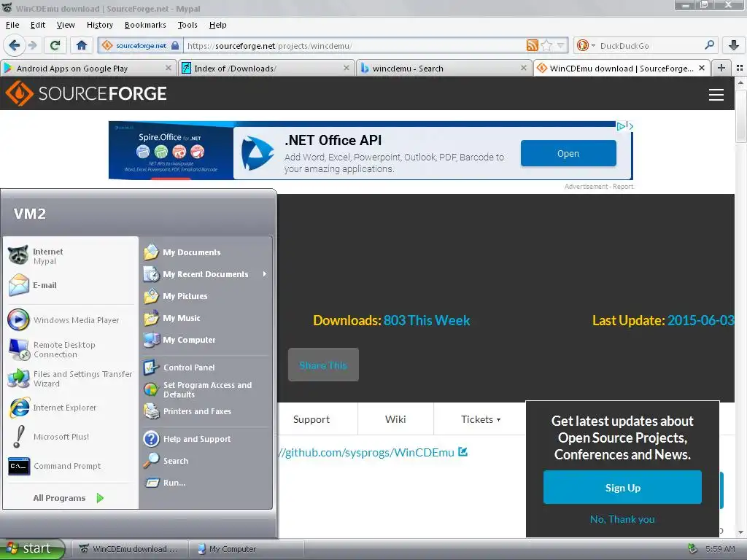Click the Report advertisement link

pyautogui.click(x=623, y=187)
